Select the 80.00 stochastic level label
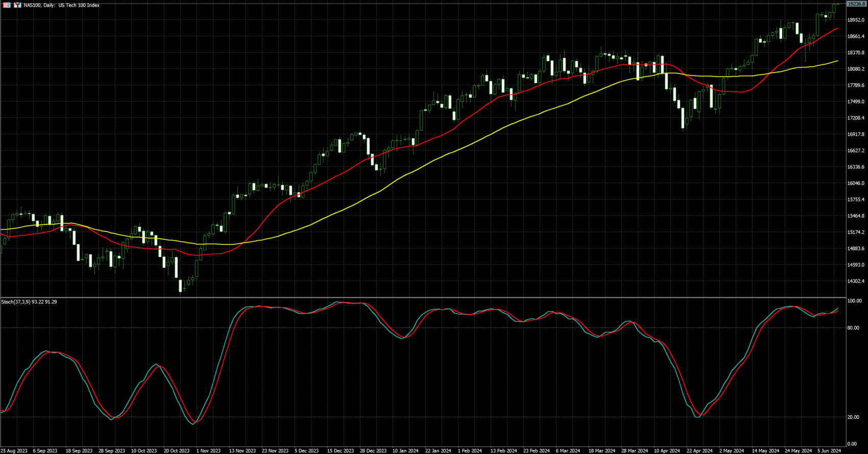Screen dimensions: 868x454 853,328
